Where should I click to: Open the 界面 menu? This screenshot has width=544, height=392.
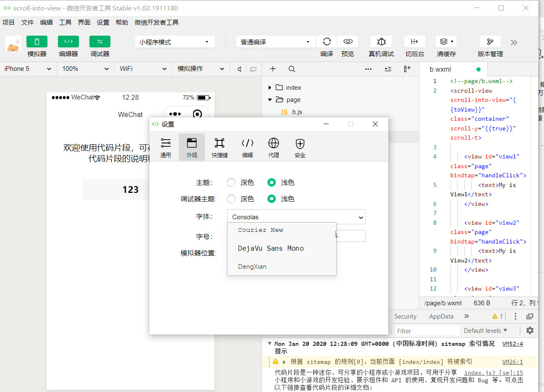[x=84, y=23]
